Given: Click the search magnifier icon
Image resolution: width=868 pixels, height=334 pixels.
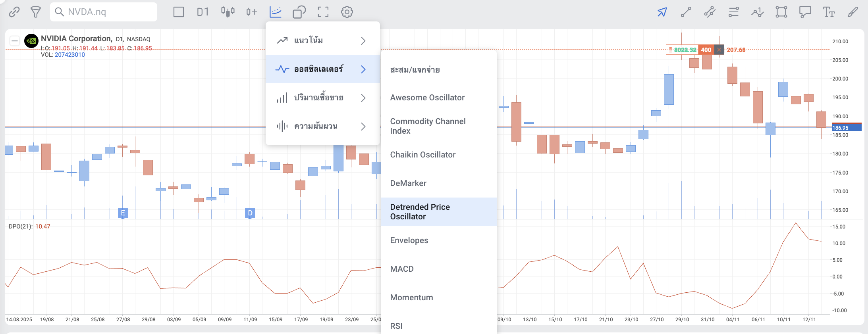Looking at the screenshot, I should coord(60,12).
